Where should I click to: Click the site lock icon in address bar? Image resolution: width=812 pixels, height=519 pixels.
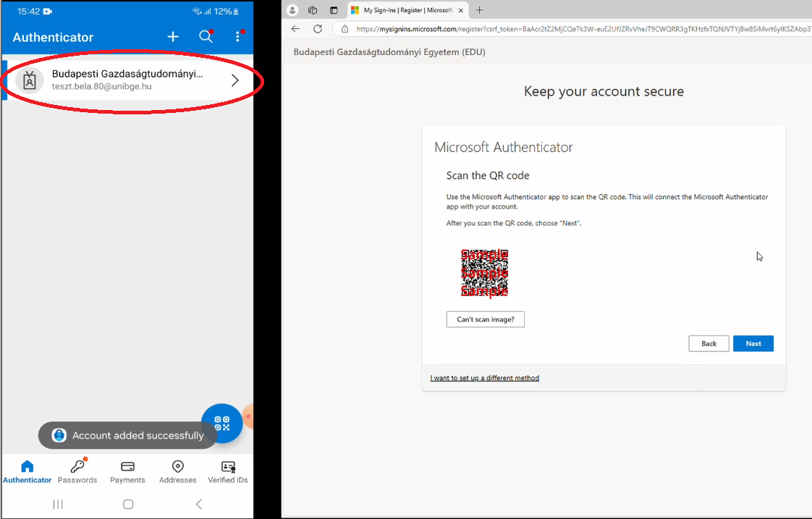tap(344, 29)
